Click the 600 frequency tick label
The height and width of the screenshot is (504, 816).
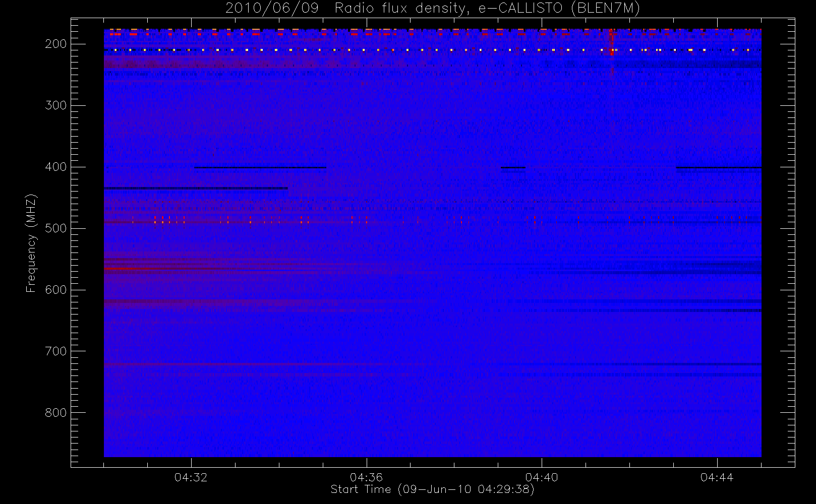[55, 290]
